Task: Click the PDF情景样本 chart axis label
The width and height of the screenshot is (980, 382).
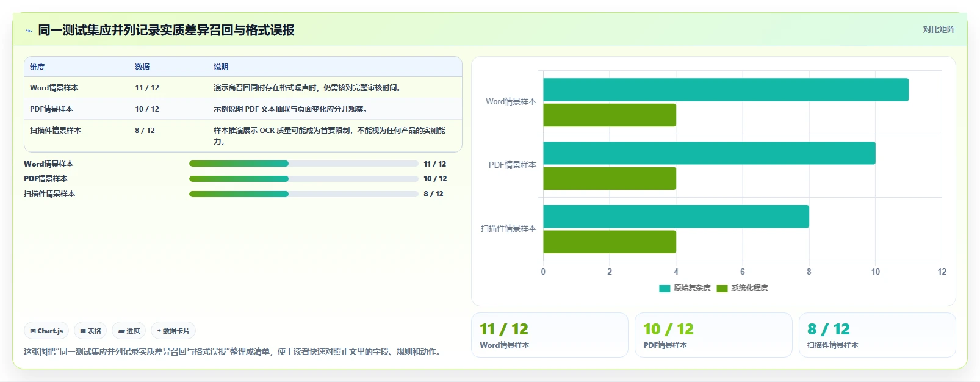Action: tap(513, 165)
